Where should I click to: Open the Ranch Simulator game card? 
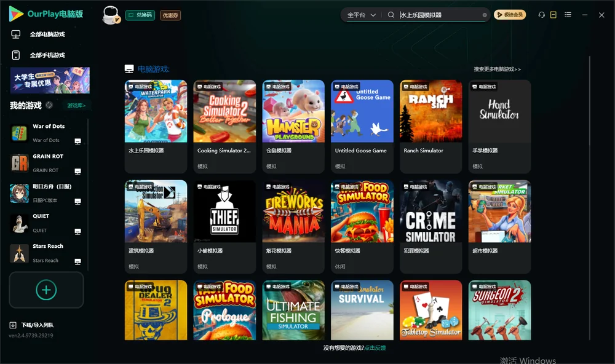pyautogui.click(x=430, y=127)
